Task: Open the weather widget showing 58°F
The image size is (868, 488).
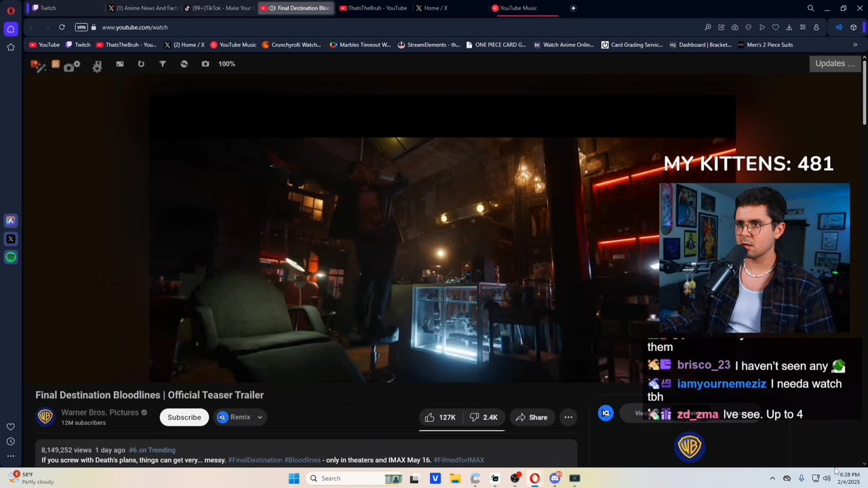Action: click(31, 479)
